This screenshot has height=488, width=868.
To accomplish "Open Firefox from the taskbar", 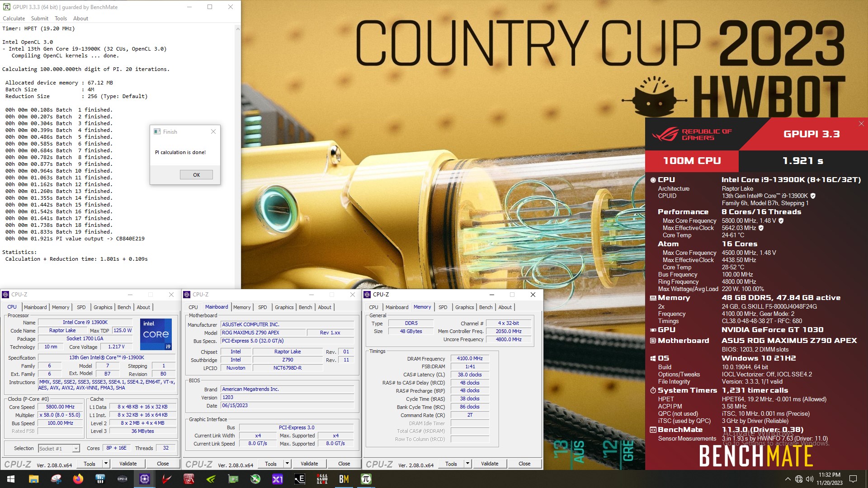I will click(78, 479).
